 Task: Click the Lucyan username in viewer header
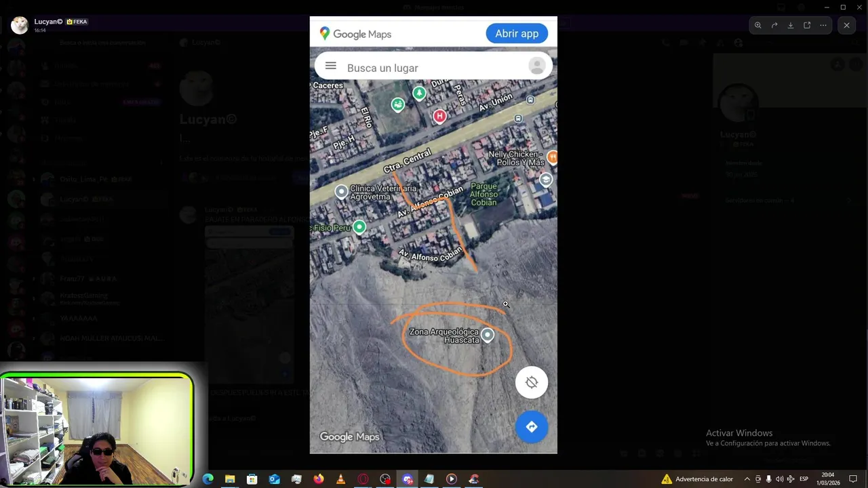49,22
